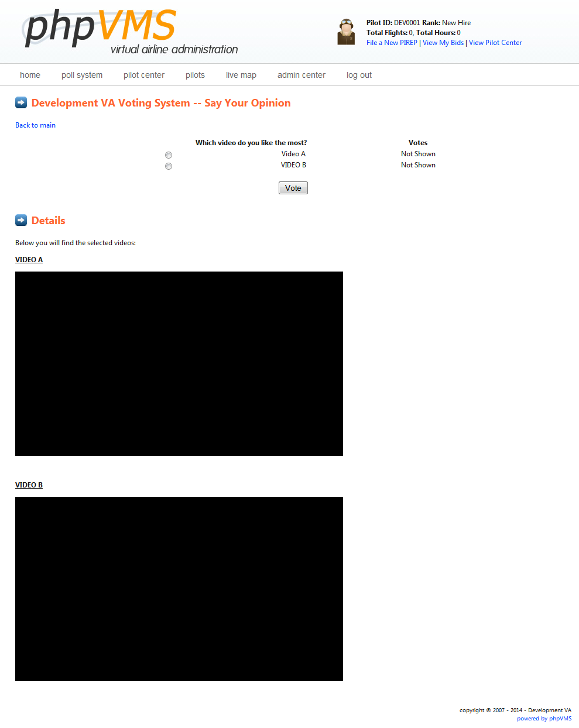Follow powered by phpVMS footer link
The height and width of the screenshot is (728, 579).
point(544,719)
